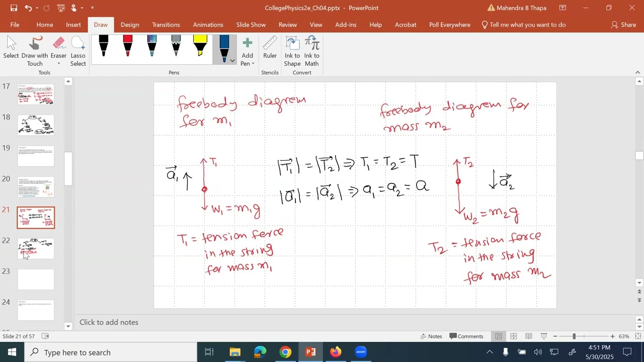Open the Undo history dropdown
This screenshot has height=362, width=644.
(37, 8)
